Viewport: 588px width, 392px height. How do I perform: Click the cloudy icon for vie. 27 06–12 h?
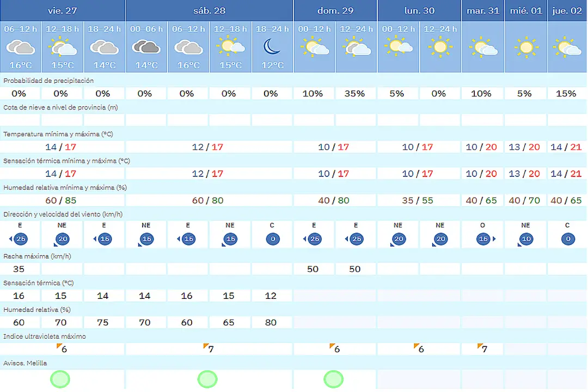(x=21, y=48)
